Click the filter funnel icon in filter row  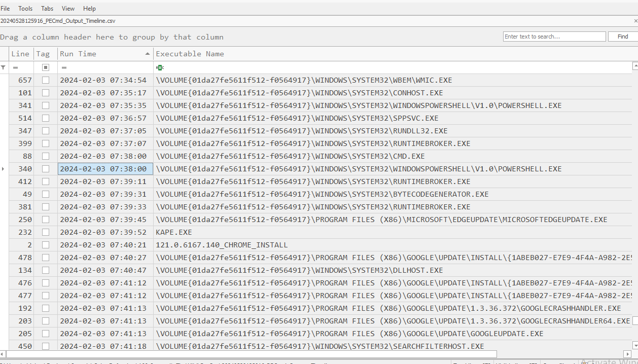click(3, 67)
